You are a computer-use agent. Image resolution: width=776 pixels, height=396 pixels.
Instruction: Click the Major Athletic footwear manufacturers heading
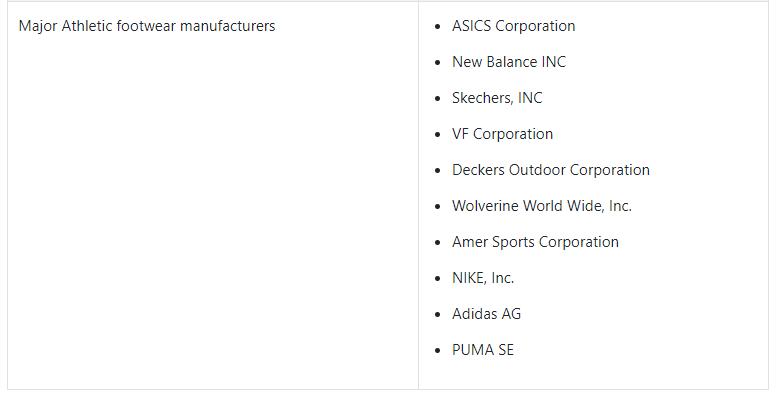pos(147,26)
